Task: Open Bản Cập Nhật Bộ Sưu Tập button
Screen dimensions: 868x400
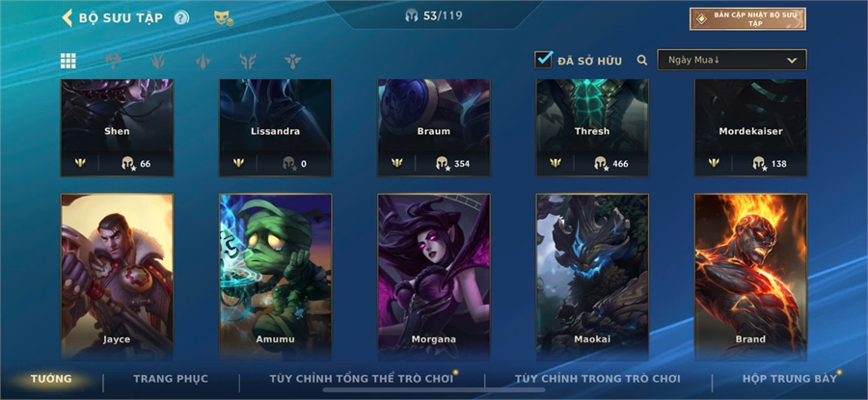Action: (x=747, y=19)
